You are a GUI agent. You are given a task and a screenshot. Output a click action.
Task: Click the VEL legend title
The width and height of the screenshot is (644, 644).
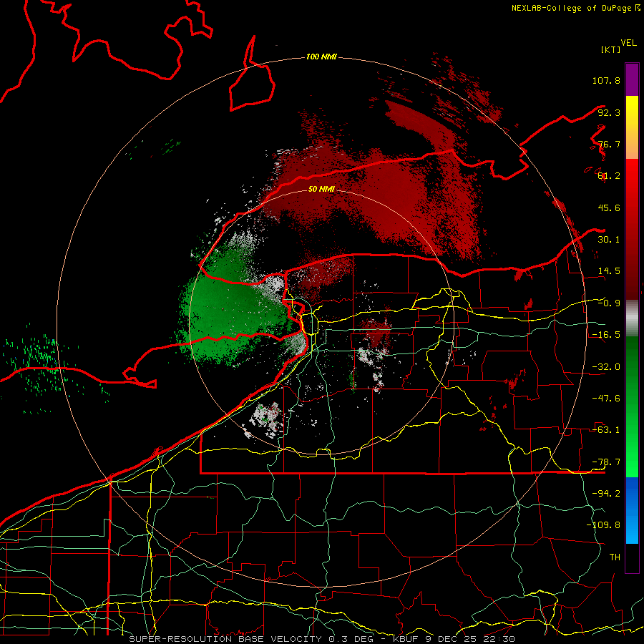[628, 43]
